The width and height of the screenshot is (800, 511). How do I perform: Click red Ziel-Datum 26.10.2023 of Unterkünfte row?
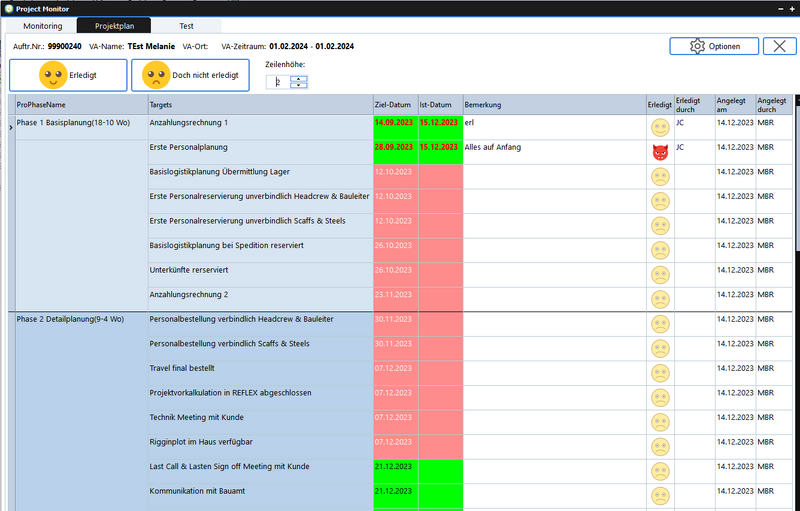click(x=396, y=274)
